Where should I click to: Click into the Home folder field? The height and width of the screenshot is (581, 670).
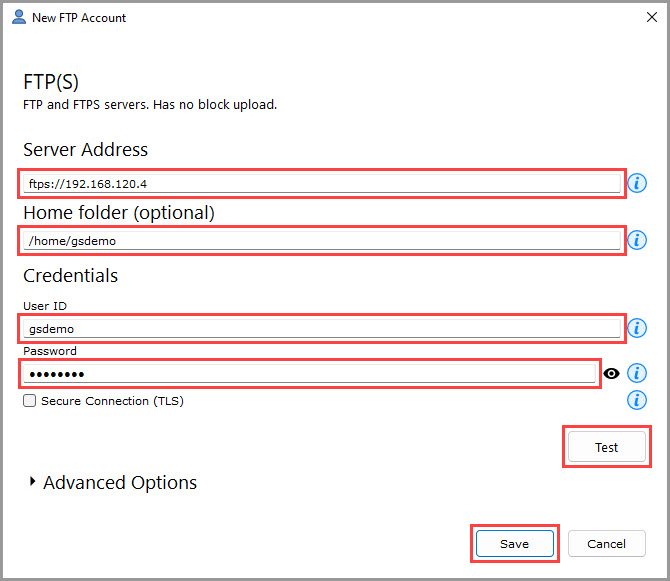(x=322, y=240)
